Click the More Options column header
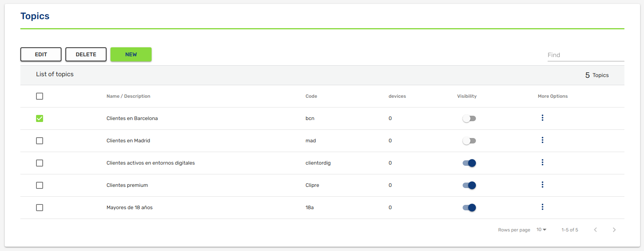644x251 pixels. coord(553,96)
